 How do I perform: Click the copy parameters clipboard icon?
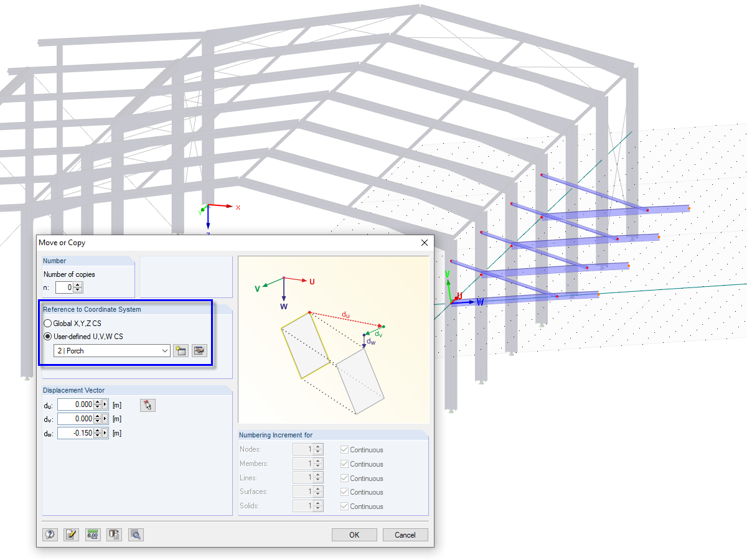click(x=114, y=534)
